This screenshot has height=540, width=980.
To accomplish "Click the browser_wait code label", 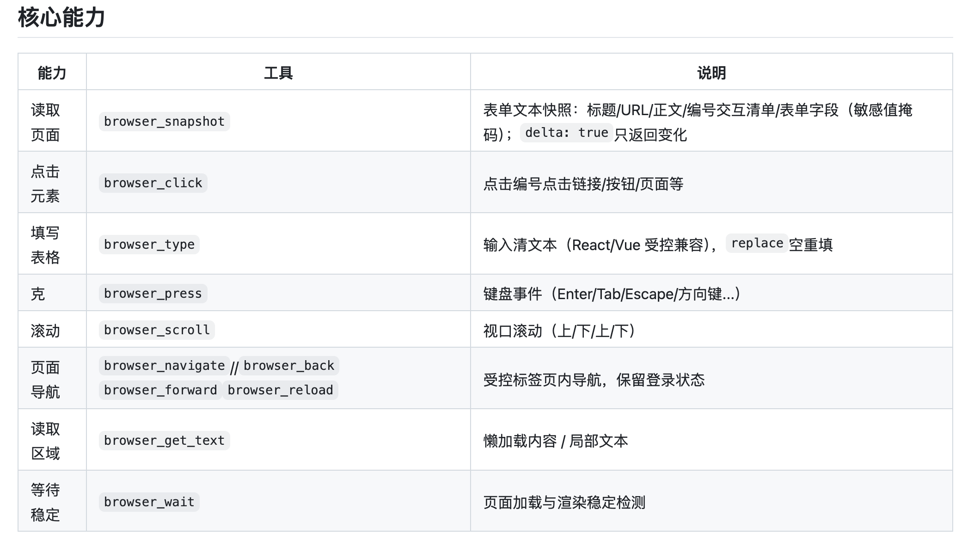I will pos(149,502).
